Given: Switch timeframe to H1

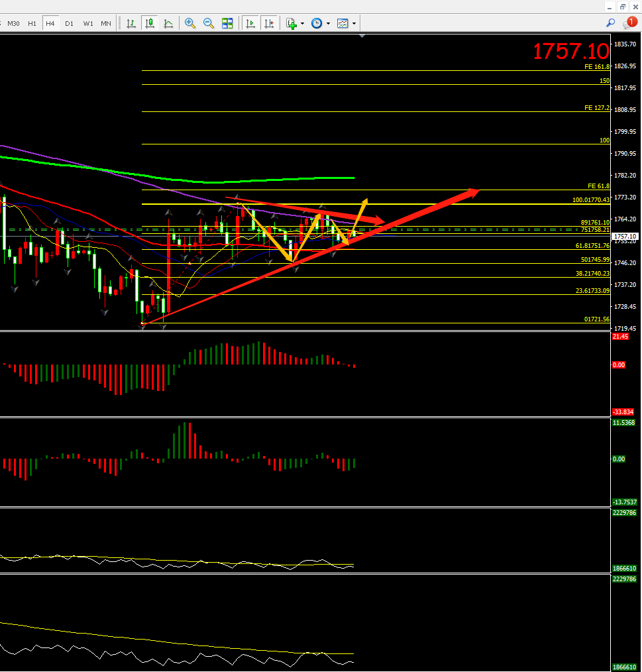Looking at the screenshot, I should pyautogui.click(x=32, y=23).
